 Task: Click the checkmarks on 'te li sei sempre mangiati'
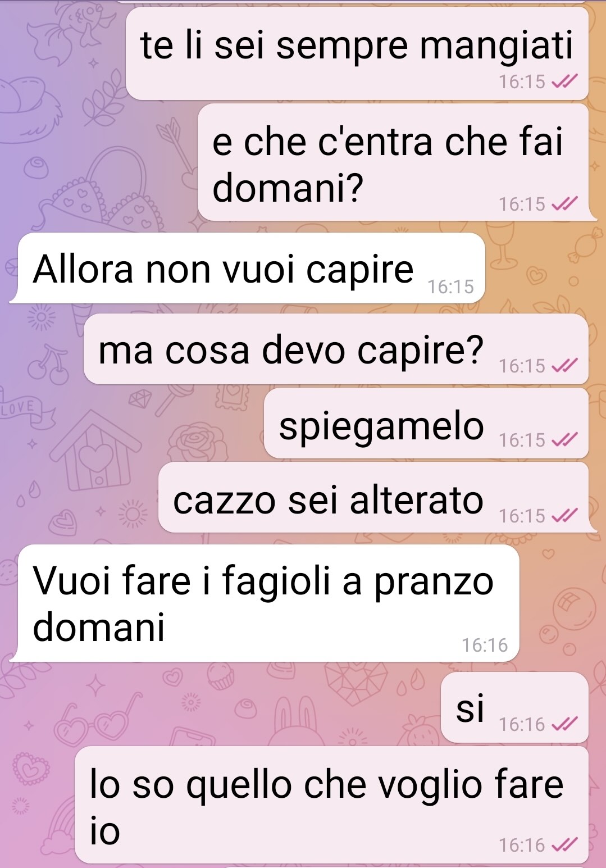[x=564, y=82]
